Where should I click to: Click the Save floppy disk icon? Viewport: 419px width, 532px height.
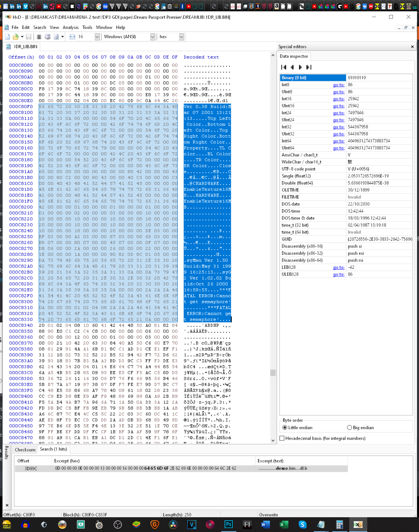pos(29,37)
